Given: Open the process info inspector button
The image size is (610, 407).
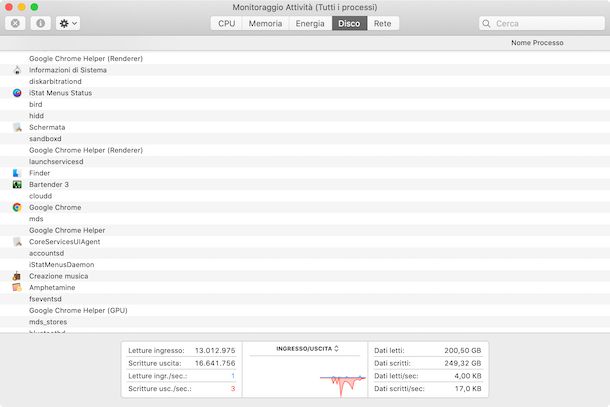Looking at the screenshot, I should tap(40, 23).
